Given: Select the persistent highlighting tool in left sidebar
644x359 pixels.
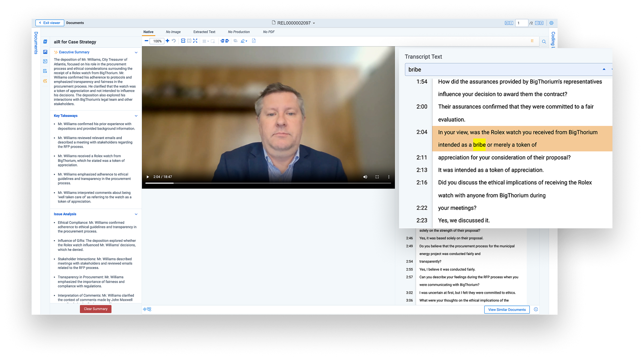Looking at the screenshot, I should click(x=45, y=61).
